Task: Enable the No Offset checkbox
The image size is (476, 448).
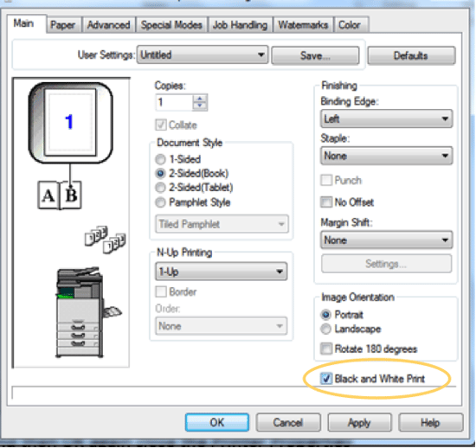Action: (326, 202)
